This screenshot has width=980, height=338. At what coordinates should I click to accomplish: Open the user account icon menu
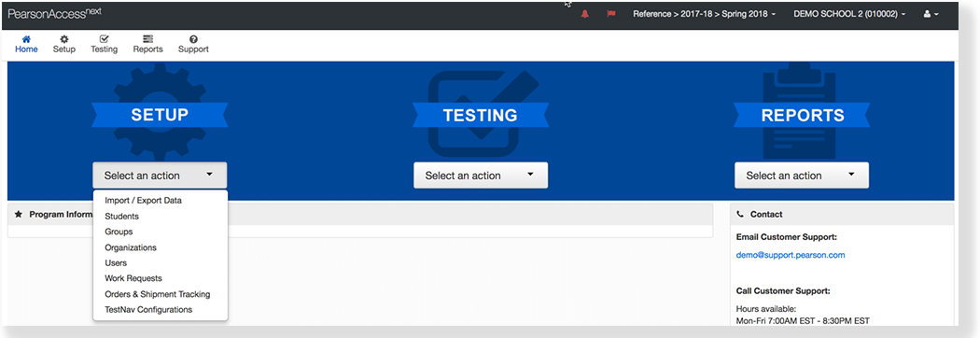pos(931,14)
